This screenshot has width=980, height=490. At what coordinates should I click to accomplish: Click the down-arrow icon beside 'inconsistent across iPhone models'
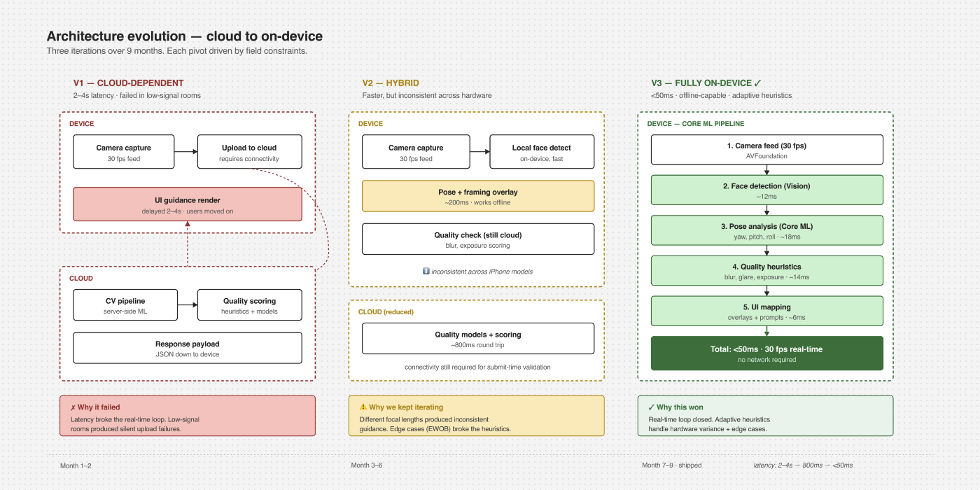pos(426,272)
